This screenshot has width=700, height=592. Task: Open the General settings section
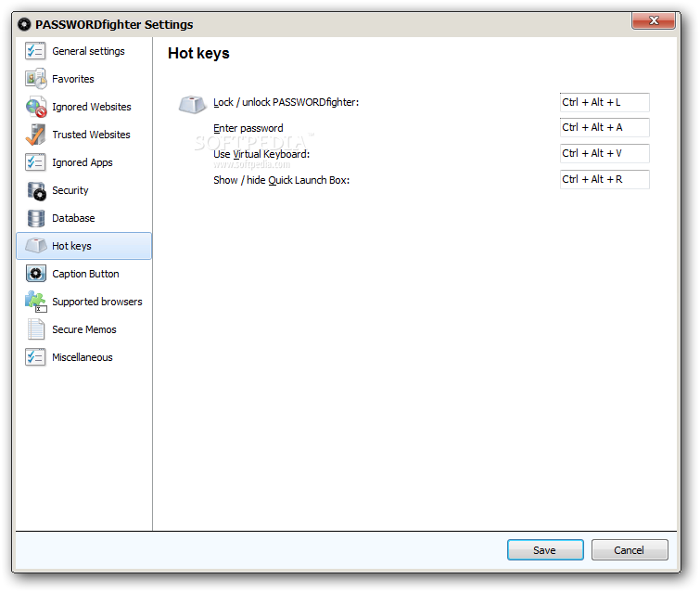84,51
